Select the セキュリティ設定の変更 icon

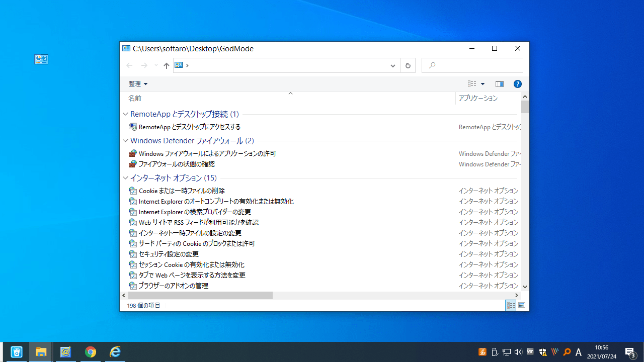click(x=133, y=254)
